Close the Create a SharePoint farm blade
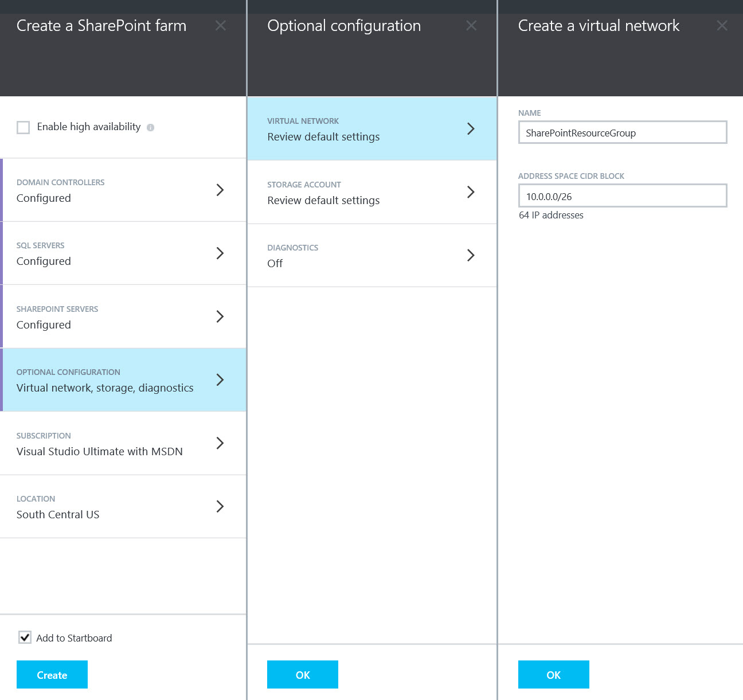Image resolution: width=743 pixels, height=700 pixels. 221,26
